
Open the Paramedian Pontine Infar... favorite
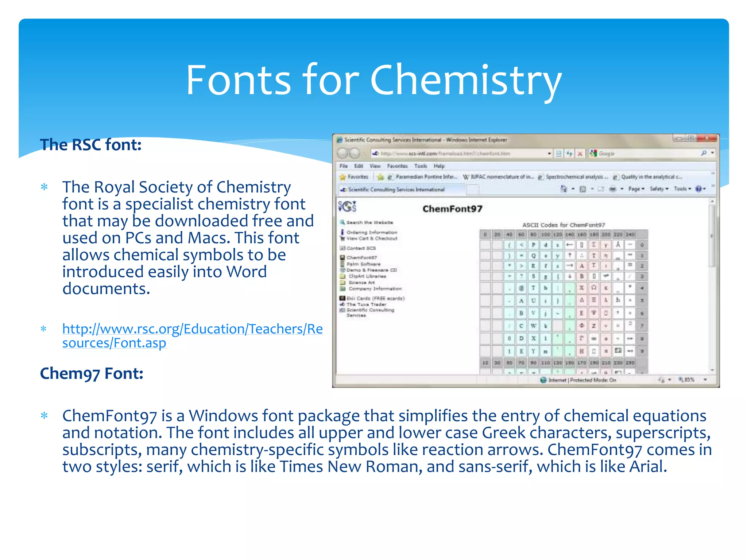pyautogui.click(x=422, y=177)
